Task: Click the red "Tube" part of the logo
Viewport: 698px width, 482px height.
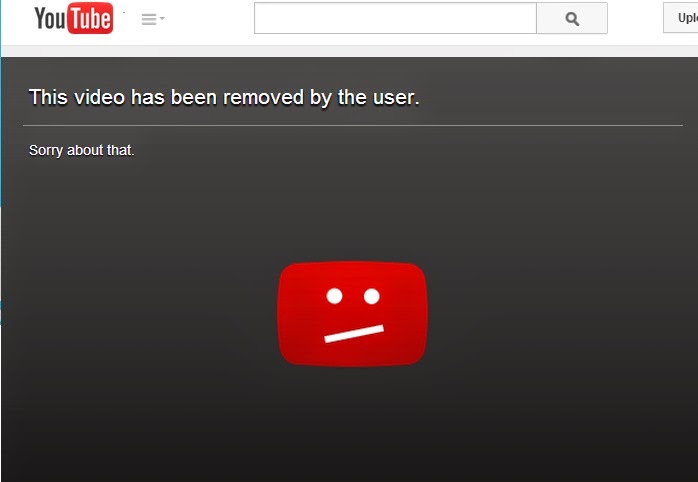Action: tap(90, 18)
